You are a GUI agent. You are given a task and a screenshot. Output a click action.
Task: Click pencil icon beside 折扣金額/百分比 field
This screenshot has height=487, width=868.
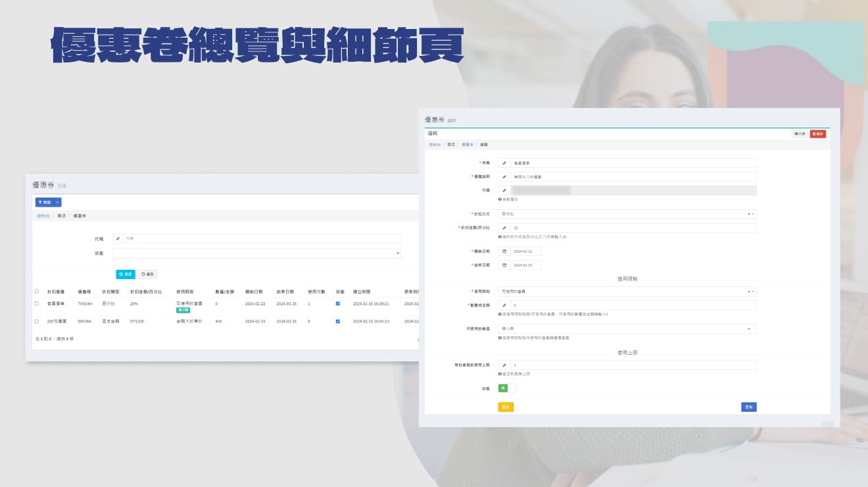click(504, 228)
